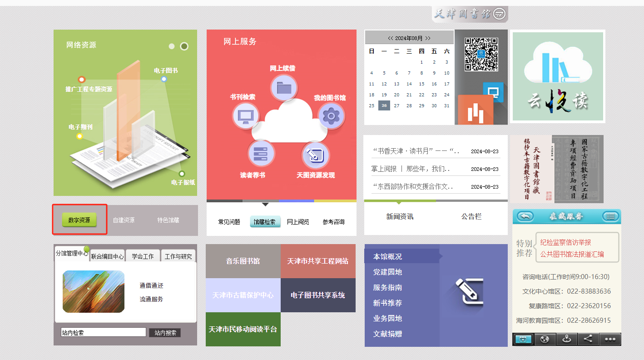
Task: Click the 天图资源发现 pencil icon
Action: click(315, 155)
